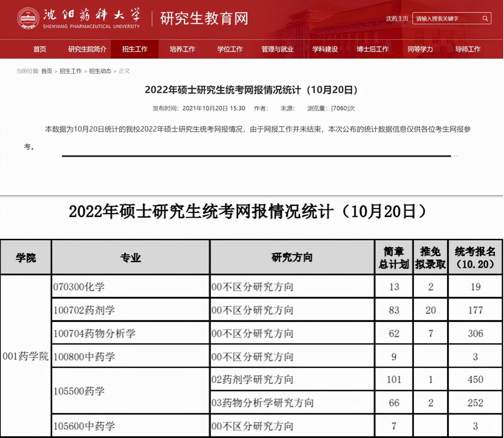Click the registration count 177 cell

475,310
